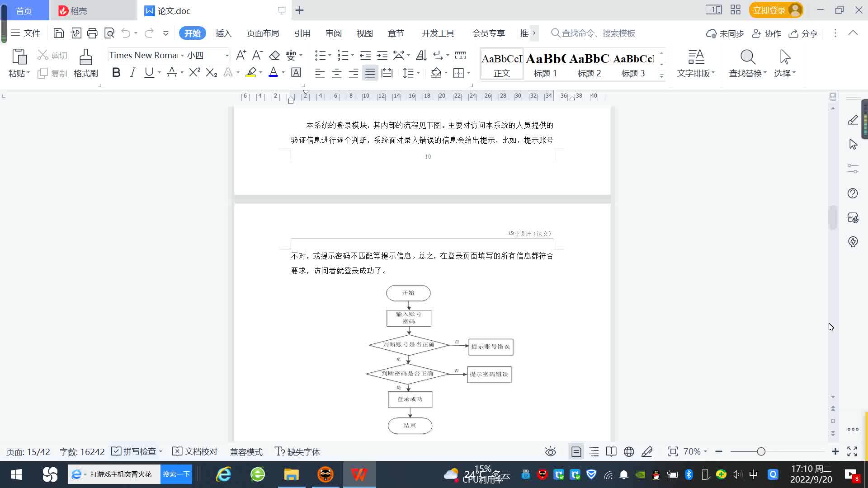Toggle right text alignment

point(354,72)
